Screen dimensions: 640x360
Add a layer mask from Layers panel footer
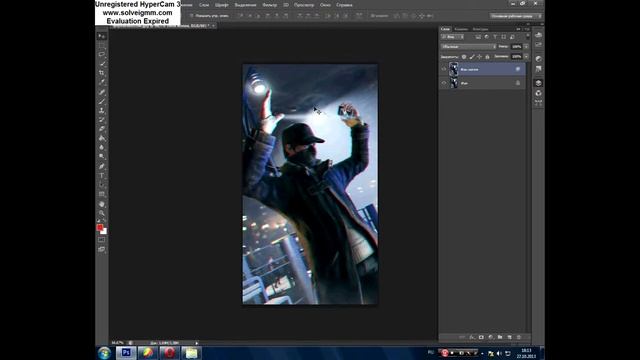(481, 337)
